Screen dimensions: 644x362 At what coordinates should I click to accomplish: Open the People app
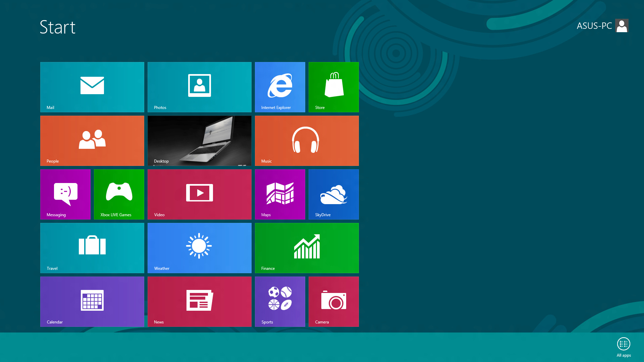point(92,140)
